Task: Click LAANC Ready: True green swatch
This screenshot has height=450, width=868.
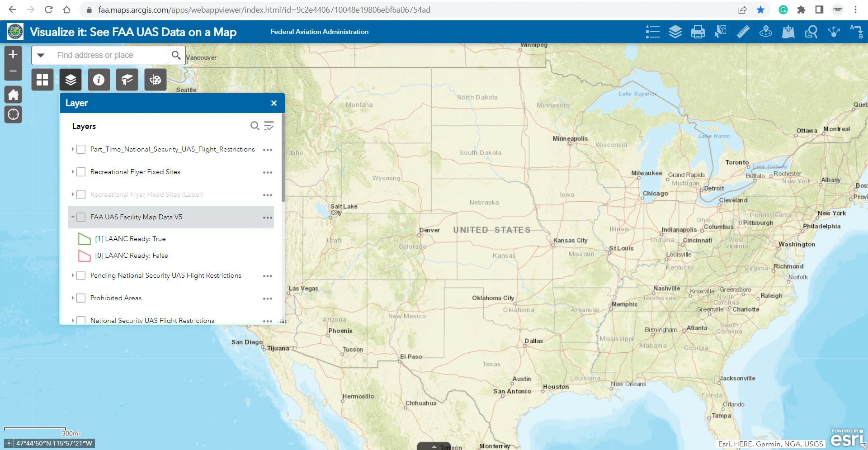Action: [85, 239]
